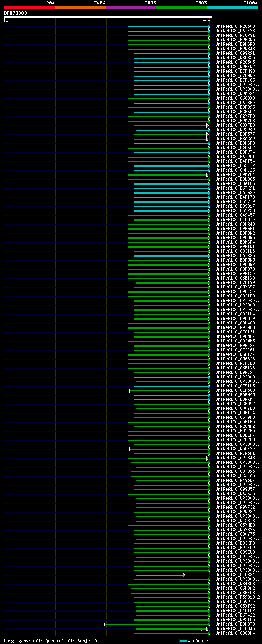This screenshot has height=644, width=262.
Task: Open hit UniRef100_C3ZLA5
Action: [x=235, y=476]
